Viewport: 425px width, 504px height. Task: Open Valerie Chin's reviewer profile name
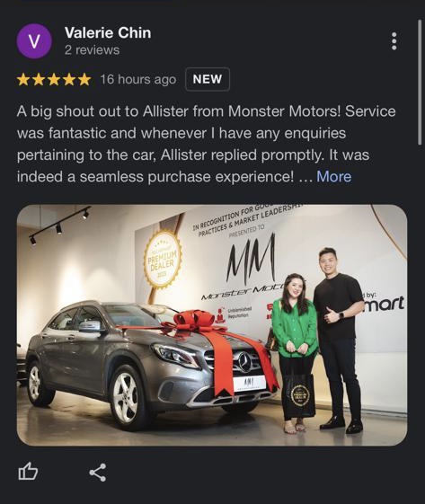point(108,32)
